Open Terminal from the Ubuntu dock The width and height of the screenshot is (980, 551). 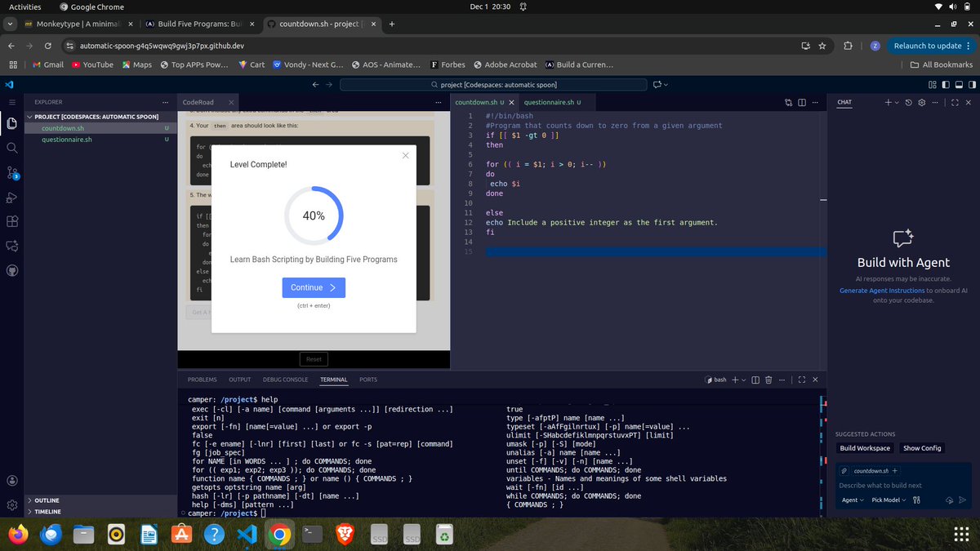312,535
